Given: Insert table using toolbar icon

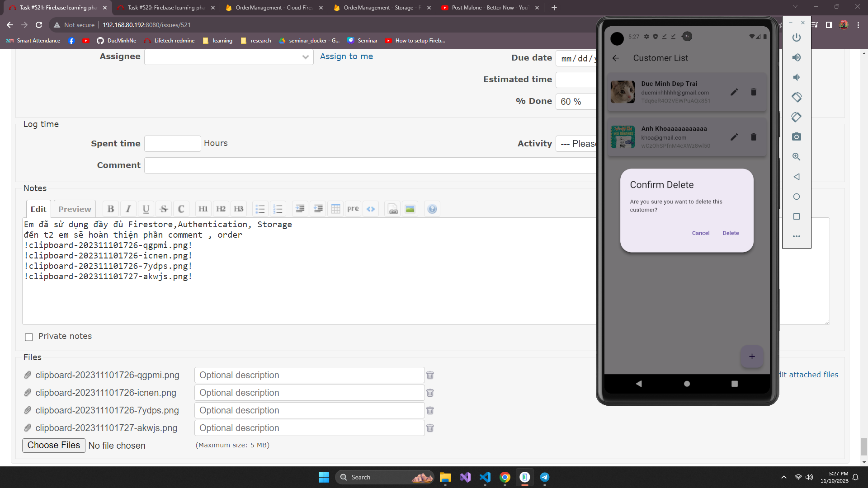Looking at the screenshot, I should [x=335, y=209].
